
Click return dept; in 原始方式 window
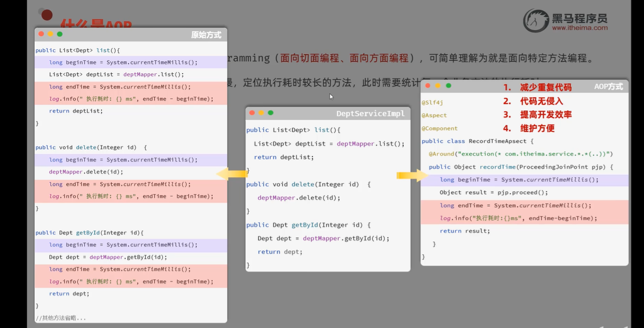click(69, 293)
